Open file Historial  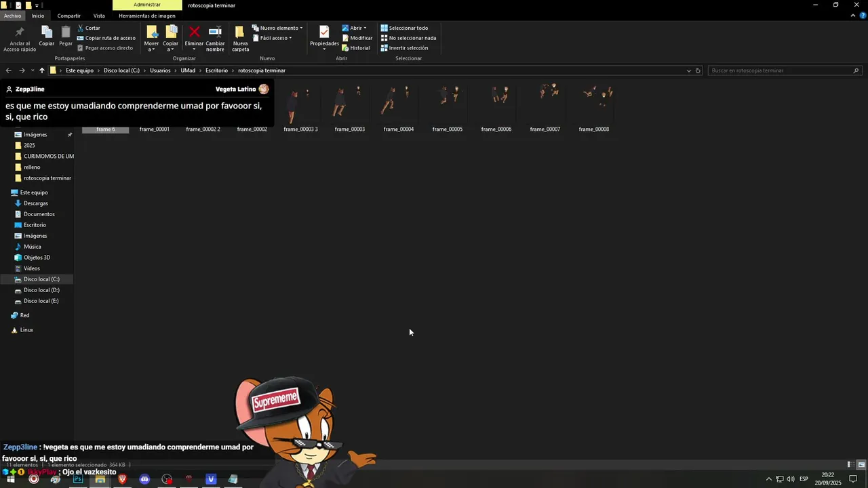(356, 48)
